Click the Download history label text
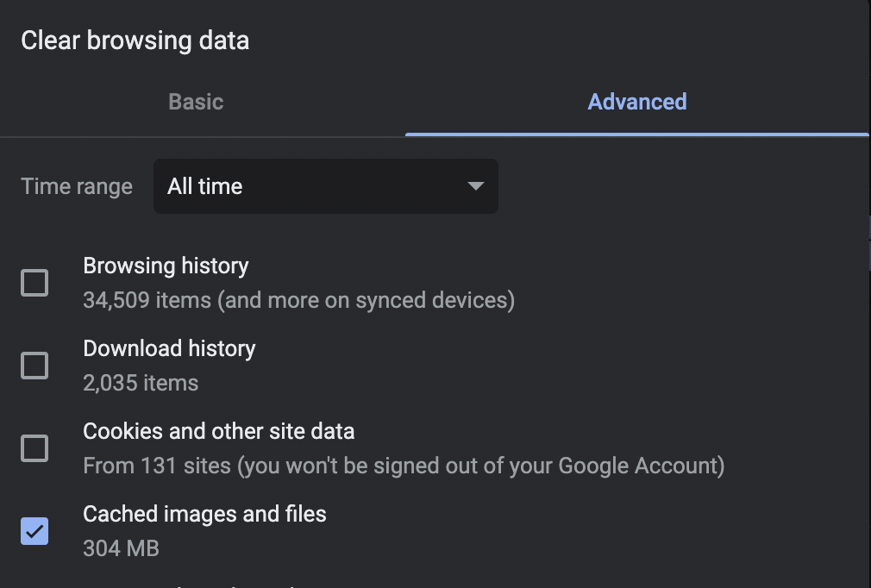 pos(169,348)
